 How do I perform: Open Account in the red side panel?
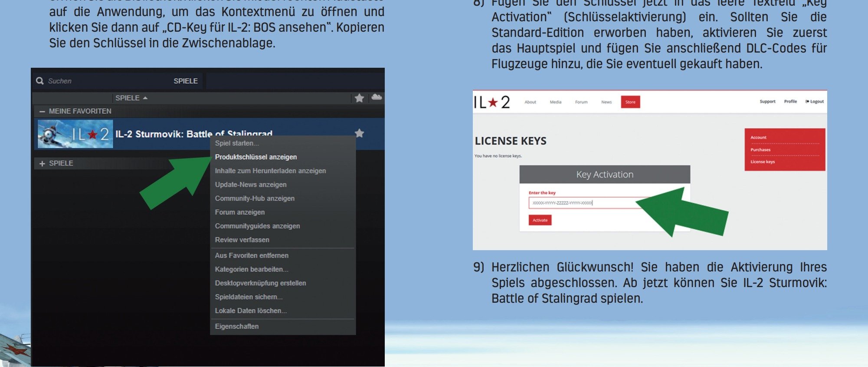758,138
